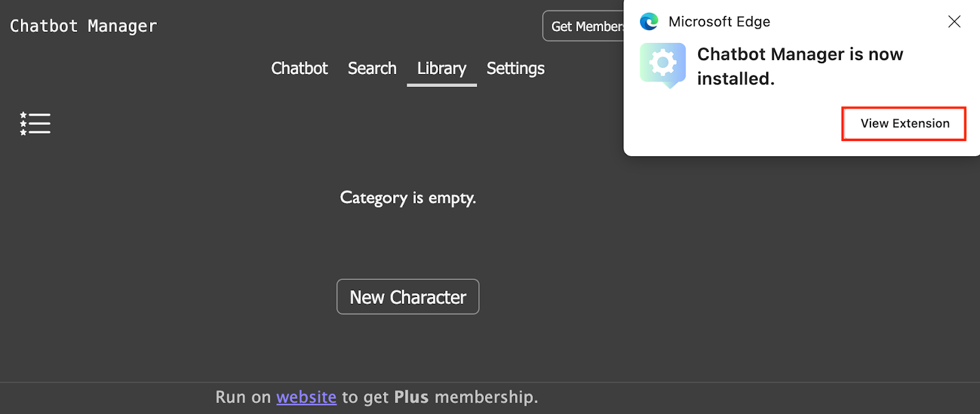Image resolution: width=980 pixels, height=414 pixels.
Task: Click the Microsoft Edge logo icon
Action: 649,22
